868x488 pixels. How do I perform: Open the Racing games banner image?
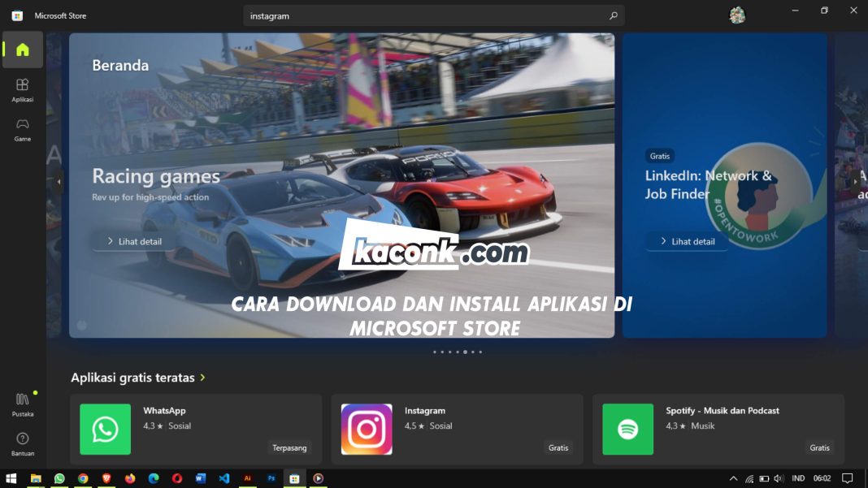coord(341,185)
